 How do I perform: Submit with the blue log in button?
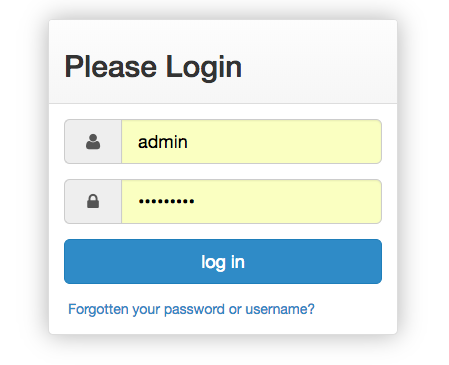pyautogui.click(x=223, y=261)
